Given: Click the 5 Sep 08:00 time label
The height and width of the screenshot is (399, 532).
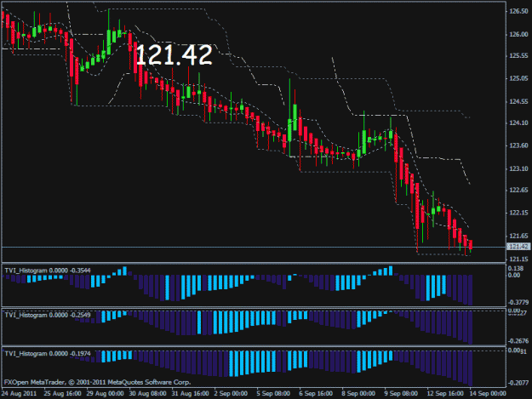Looking at the screenshot, I should (273, 394).
